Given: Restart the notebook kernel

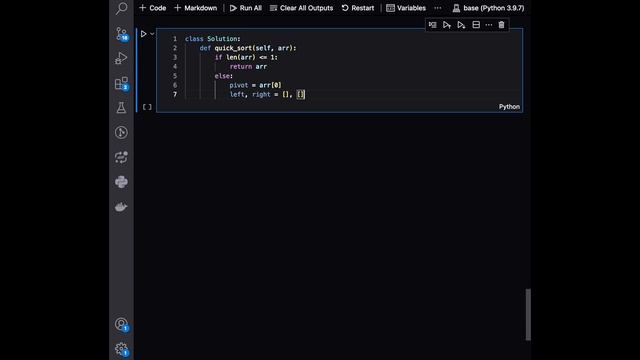Looking at the screenshot, I should pyautogui.click(x=358, y=8).
